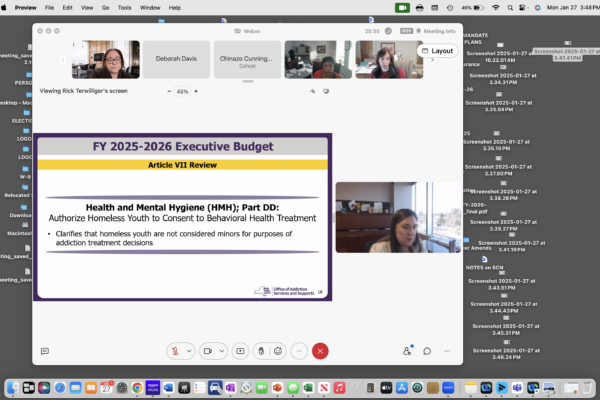The width and height of the screenshot is (600, 400).
Task: Leave the meeting with red button
Action: [320, 351]
